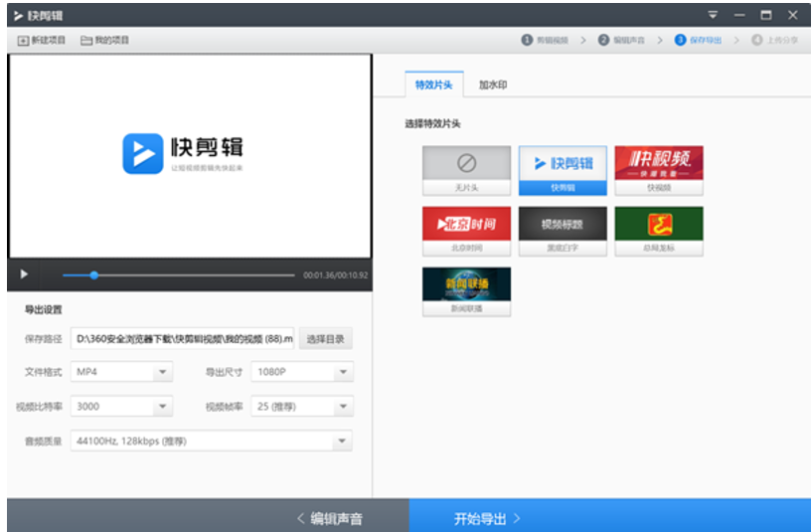Open the 导出尺寸 1080P dropdown
The image size is (812, 532).
(x=302, y=372)
